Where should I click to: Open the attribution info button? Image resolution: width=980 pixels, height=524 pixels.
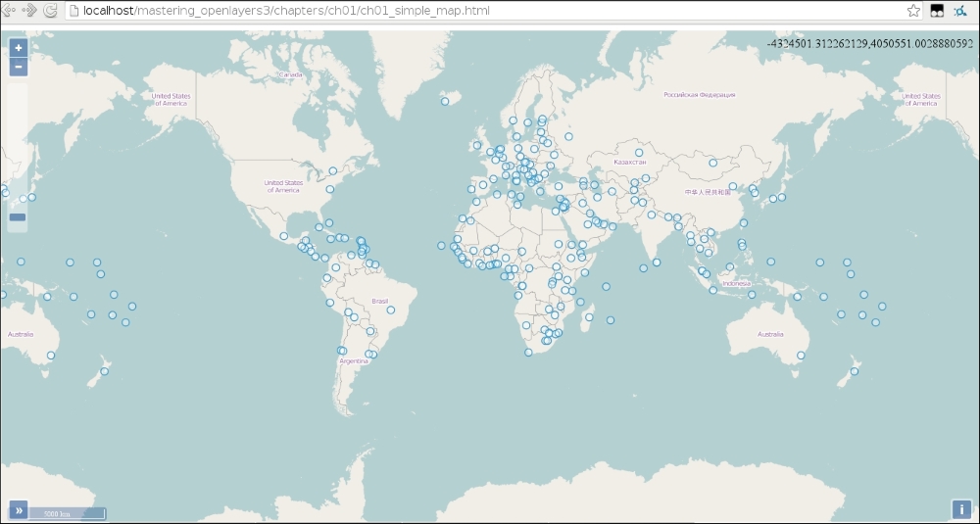click(x=961, y=509)
